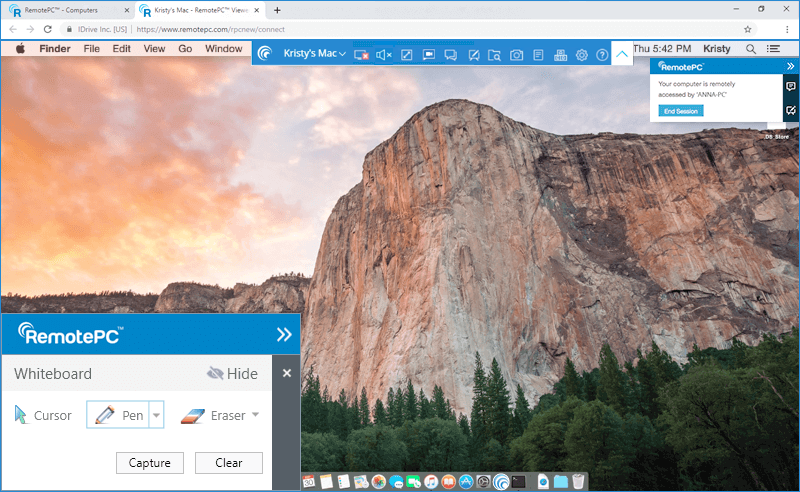Image resolution: width=800 pixels, height=492 pixels.
Task: Mute remote sound using the speaker icon
Action: (x=384, y=55)
